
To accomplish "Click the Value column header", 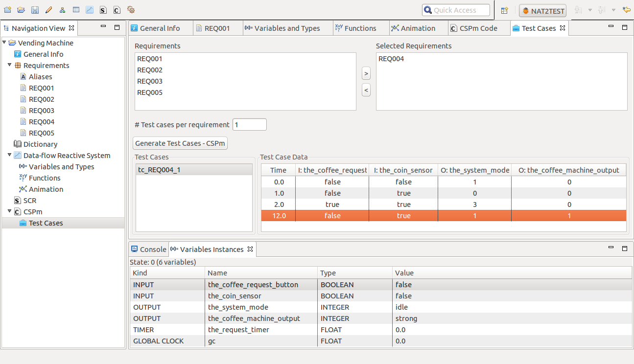I will coord(512,273).
